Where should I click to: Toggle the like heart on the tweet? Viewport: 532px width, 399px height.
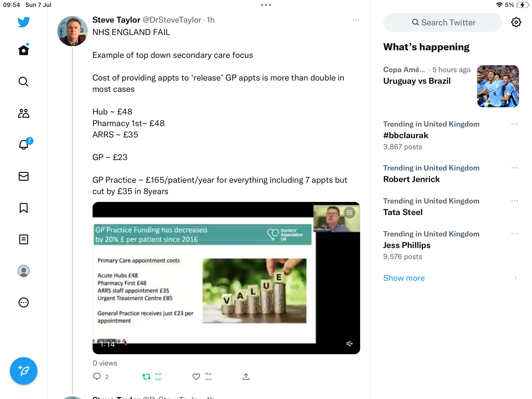point(196,377)
